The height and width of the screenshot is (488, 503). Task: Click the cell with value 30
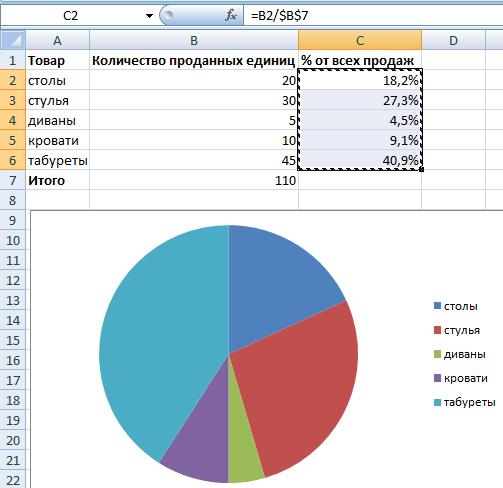pyautogui.click(x=194, y=100)
